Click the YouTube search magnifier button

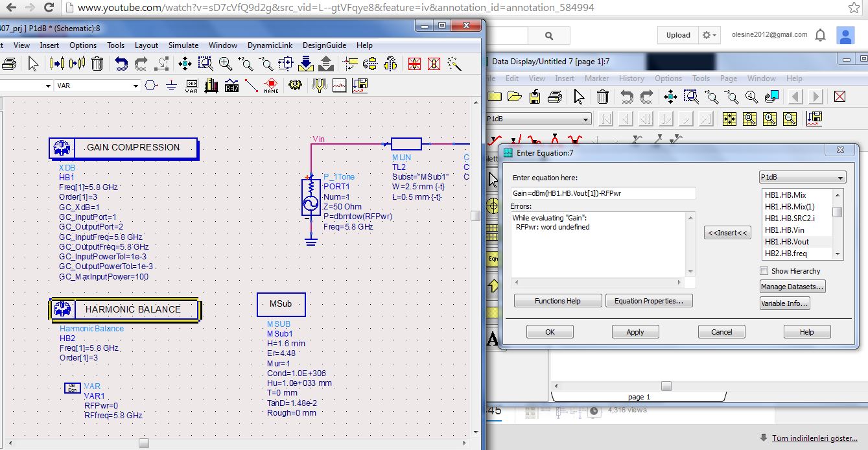[549, 36]
